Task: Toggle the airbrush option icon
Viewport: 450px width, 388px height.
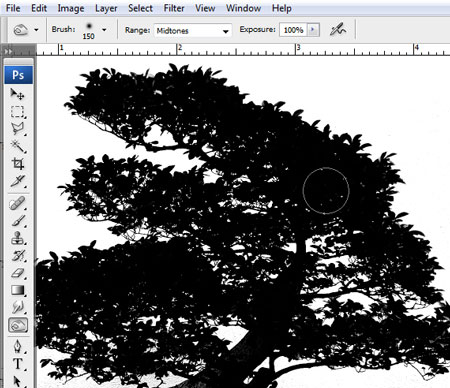Action: 338,29
